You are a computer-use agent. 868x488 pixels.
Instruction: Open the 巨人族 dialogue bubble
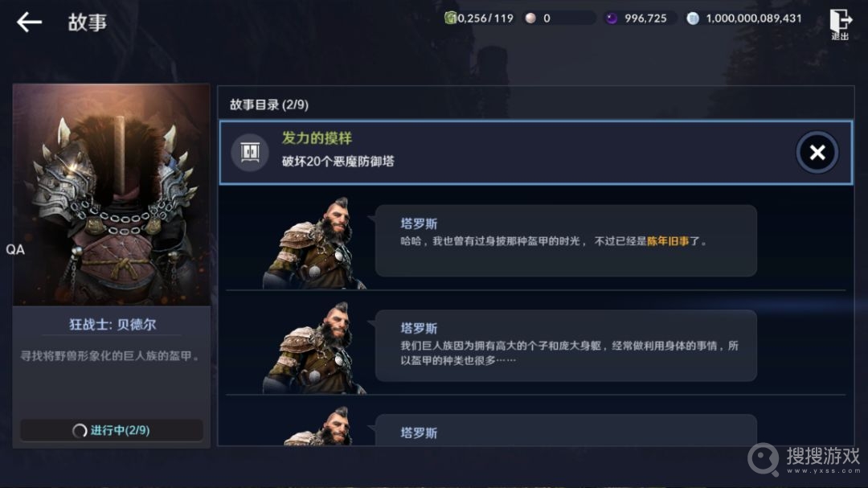(x=566, y=346)
